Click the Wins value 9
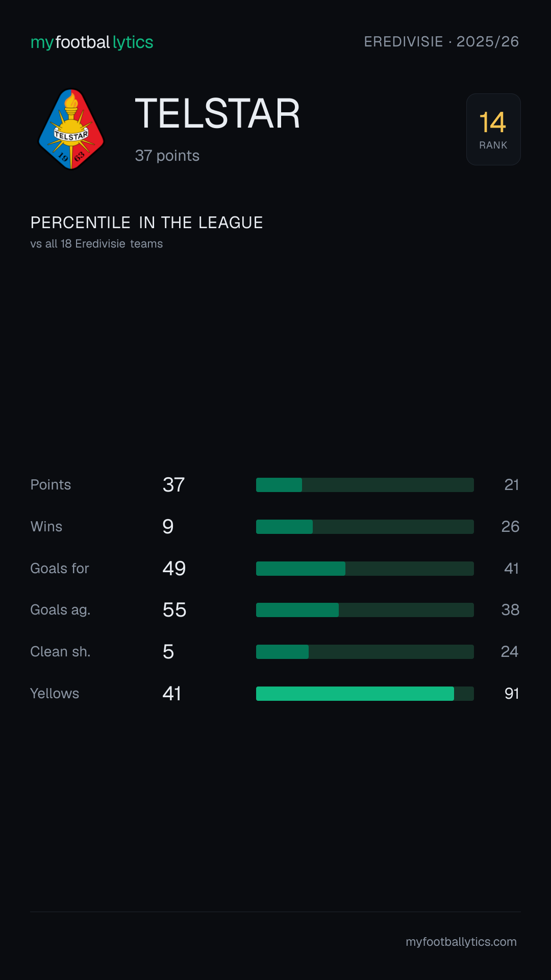The width and height of the screenshot is (551, 980). (168, 527)
